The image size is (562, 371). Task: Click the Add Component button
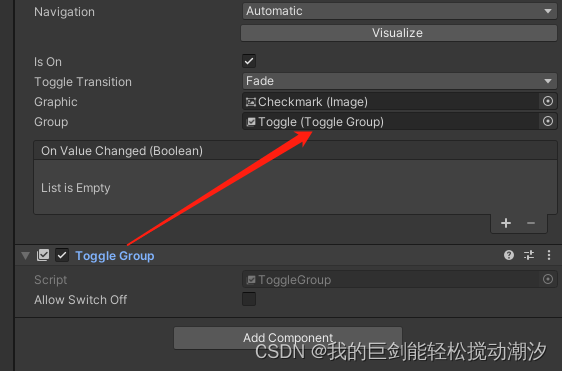(x=288, y=337)
